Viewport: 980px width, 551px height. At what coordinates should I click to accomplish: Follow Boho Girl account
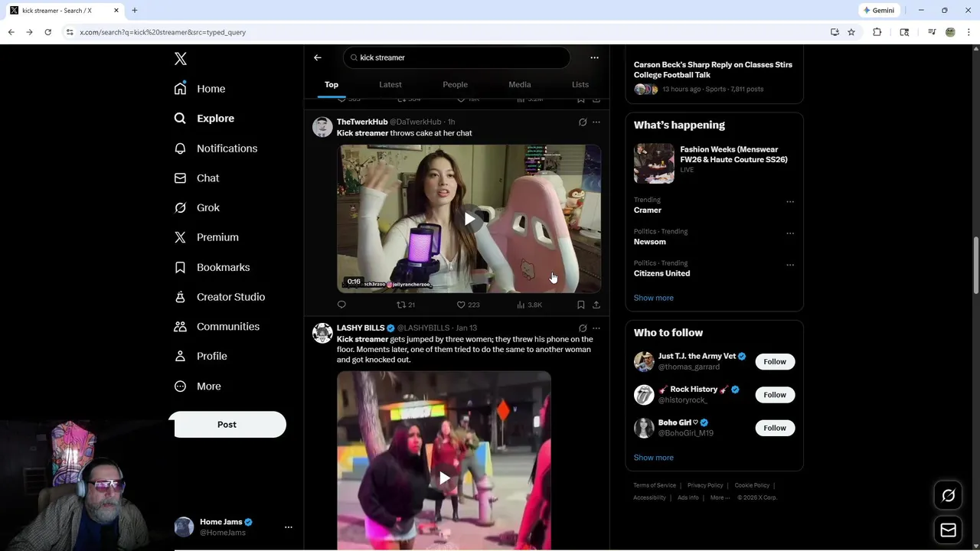(x=775, y=428)
